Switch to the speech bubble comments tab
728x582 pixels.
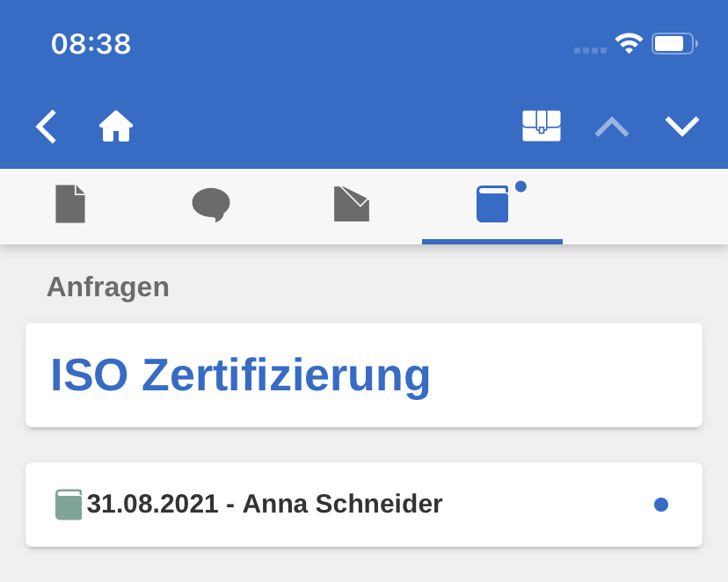tap(211, 204)
